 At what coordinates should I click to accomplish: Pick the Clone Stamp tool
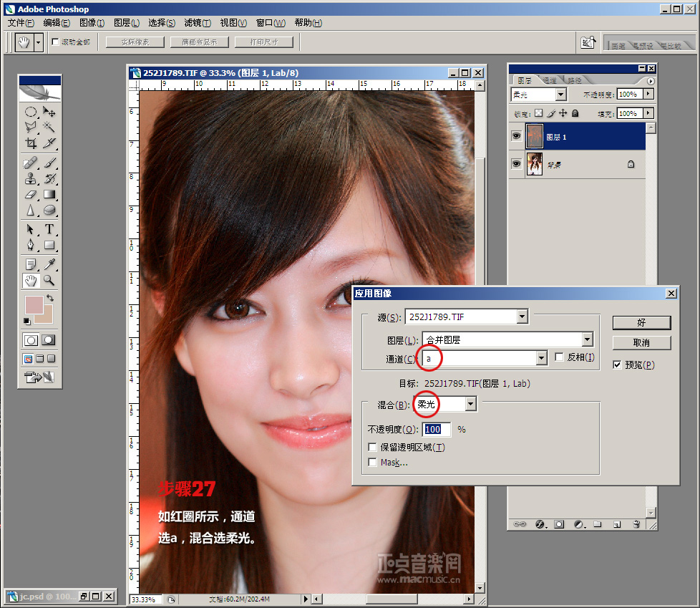coord(31,178)
